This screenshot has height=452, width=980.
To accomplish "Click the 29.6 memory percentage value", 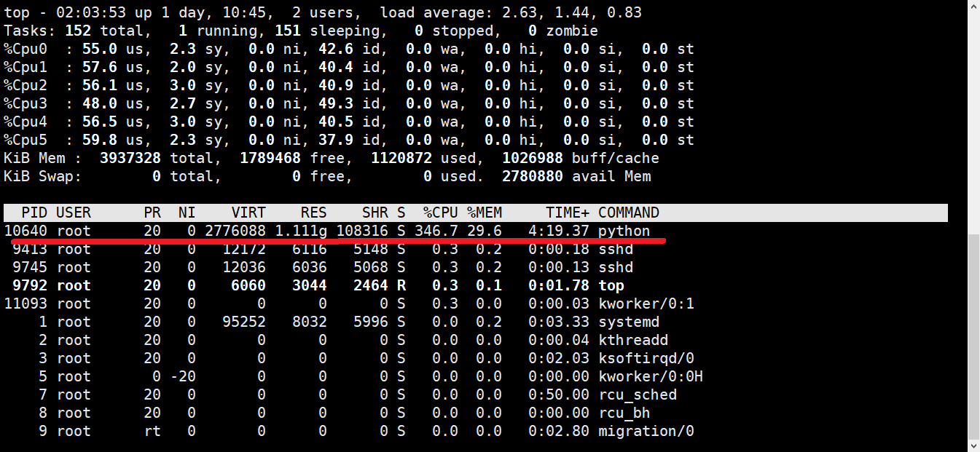I will coord(485,231).
